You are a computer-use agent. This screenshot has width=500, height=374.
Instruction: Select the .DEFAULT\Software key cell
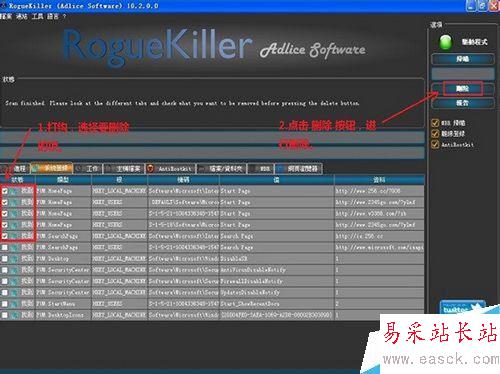[x=183, y=202]
